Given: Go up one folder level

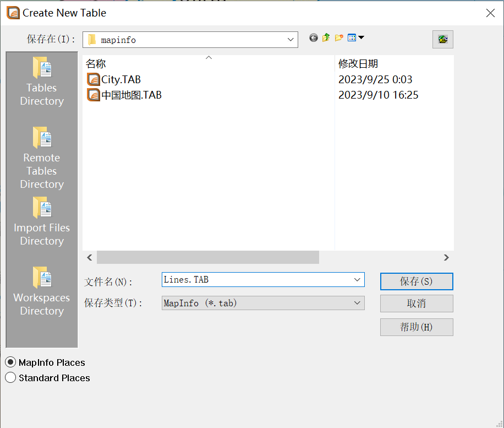Looking at the screenshot, I should click(326, 37).
